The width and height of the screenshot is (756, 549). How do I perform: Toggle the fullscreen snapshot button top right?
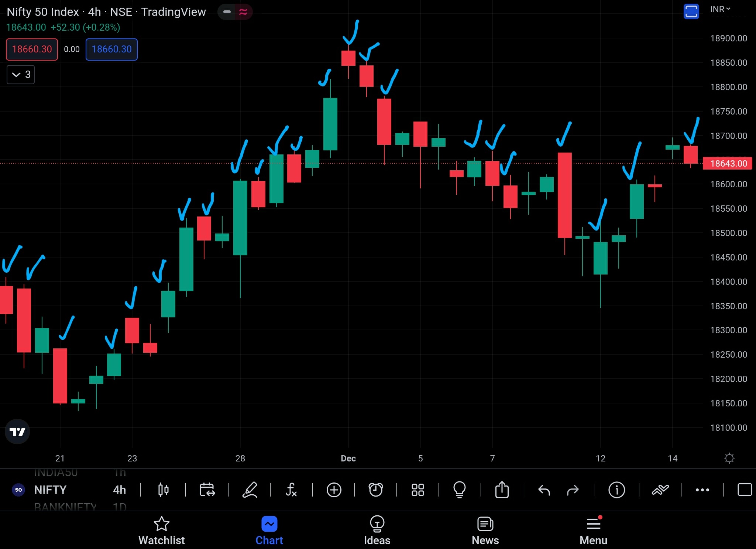tap(691, 11)
